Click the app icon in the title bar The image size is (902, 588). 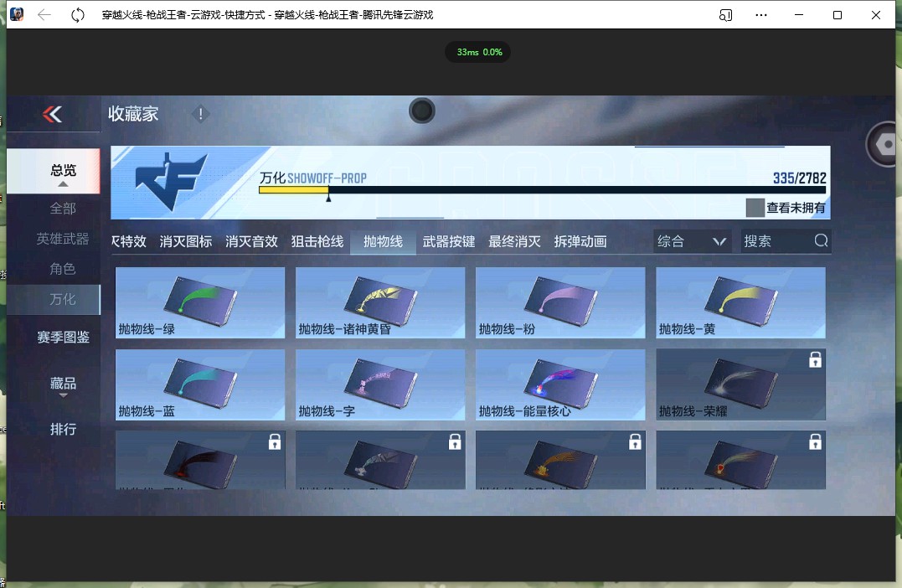[x=17, y=14]
